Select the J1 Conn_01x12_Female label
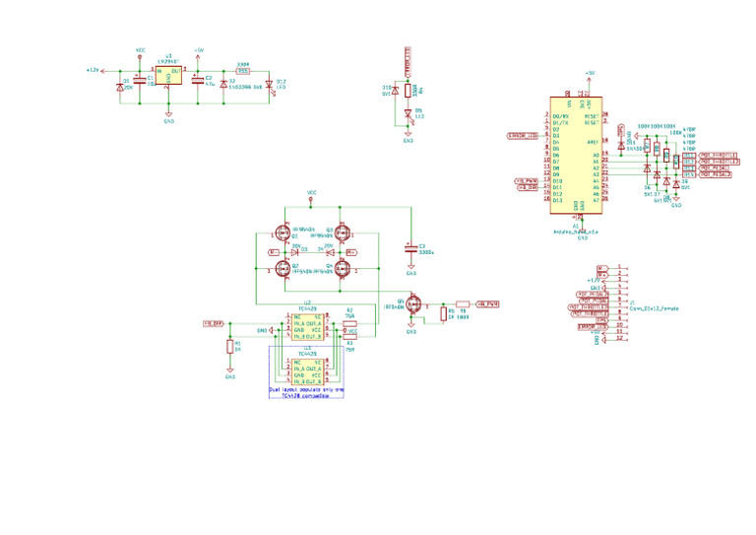This screenshot has width=756, height=535. (654, 308)
